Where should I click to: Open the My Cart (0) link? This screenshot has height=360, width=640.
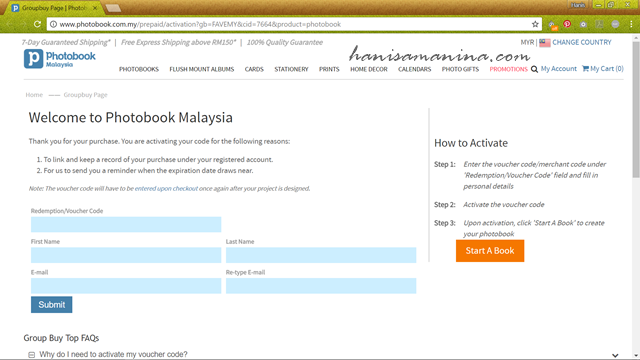[x=603, y=69]
